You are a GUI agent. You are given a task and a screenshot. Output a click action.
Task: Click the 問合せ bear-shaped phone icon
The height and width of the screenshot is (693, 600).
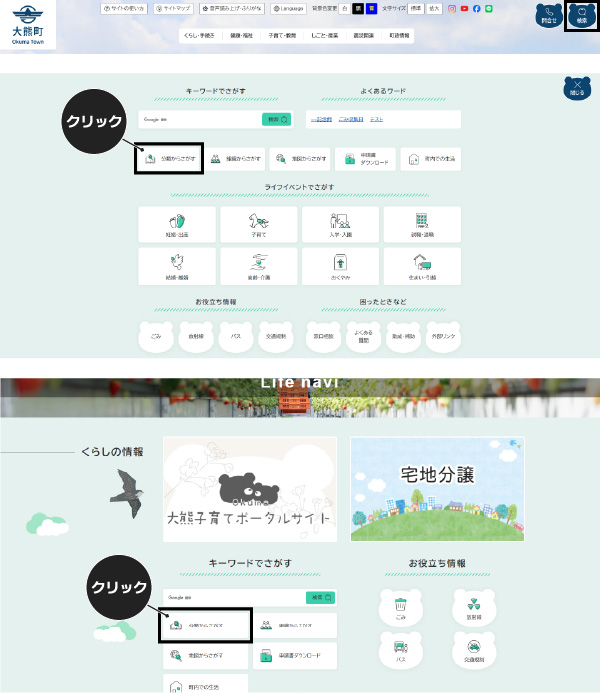pyautogui.click(x=549, y=15)
